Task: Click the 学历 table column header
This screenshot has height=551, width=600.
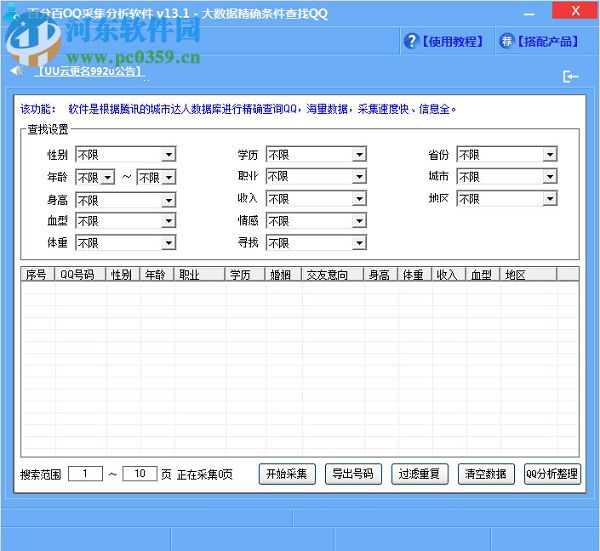Action: pyautogui.click(x=245, y=274)
